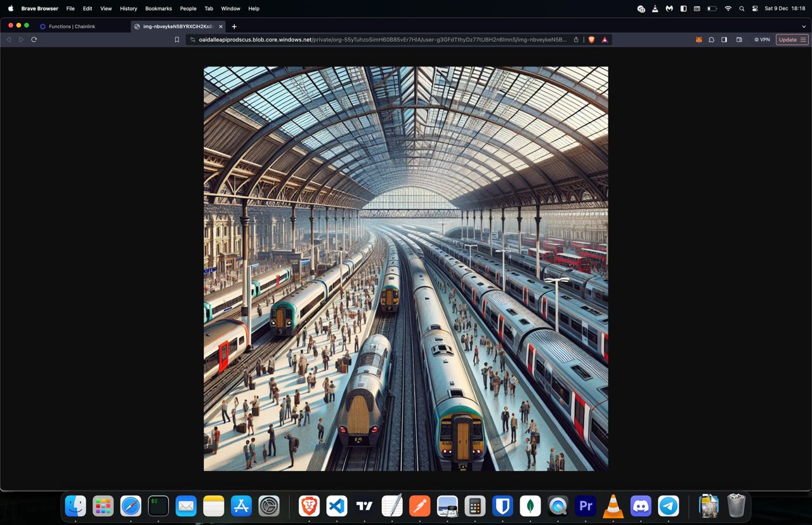Open the History menu

tap(128, 8)
